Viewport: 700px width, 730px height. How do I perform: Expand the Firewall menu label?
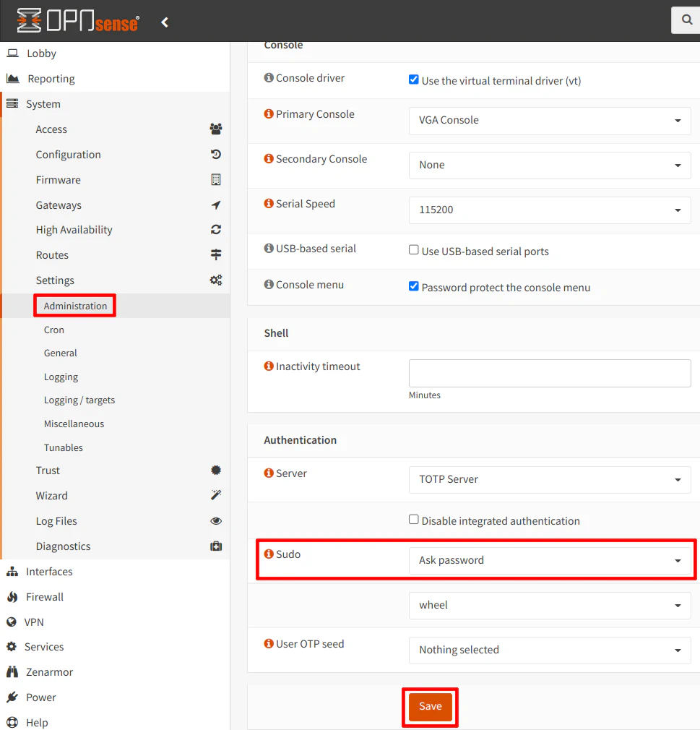click(x=45, y=597)
